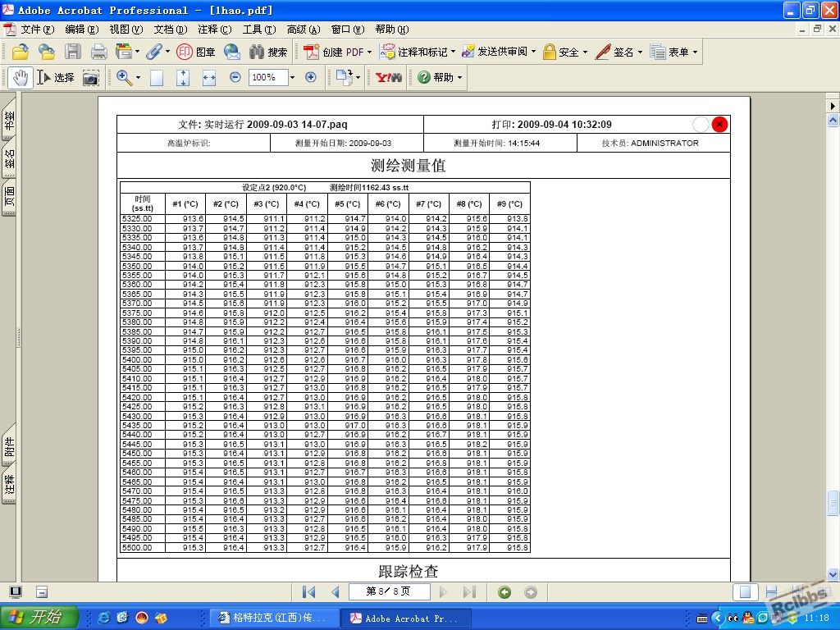
Task: Set Fit Width view icon
Action: tap(209, 78)
